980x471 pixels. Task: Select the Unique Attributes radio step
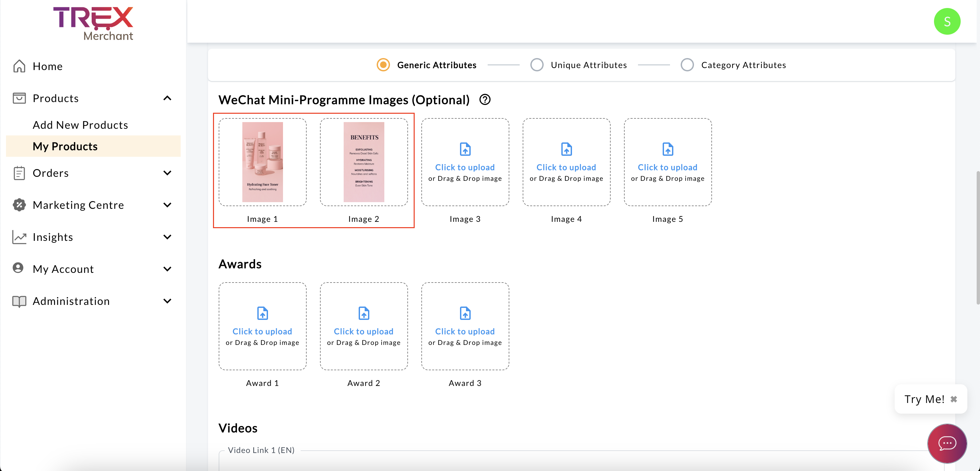(537, 65)
